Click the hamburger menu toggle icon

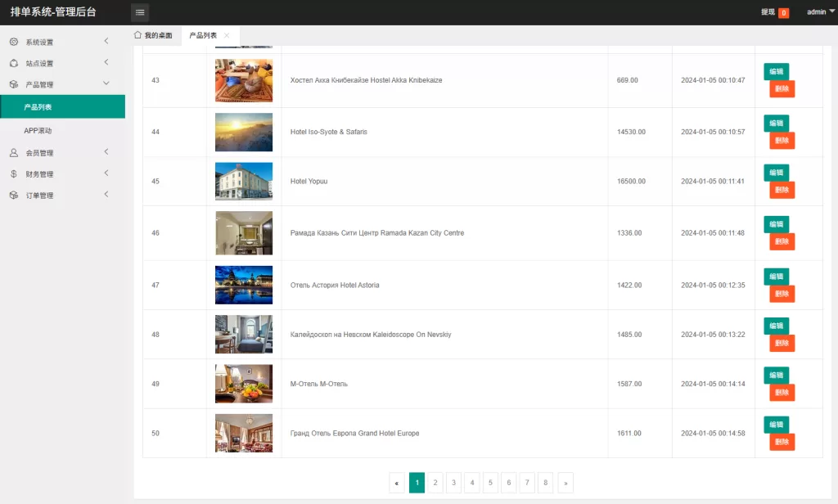pyautogui.click(x=140, y=12)
